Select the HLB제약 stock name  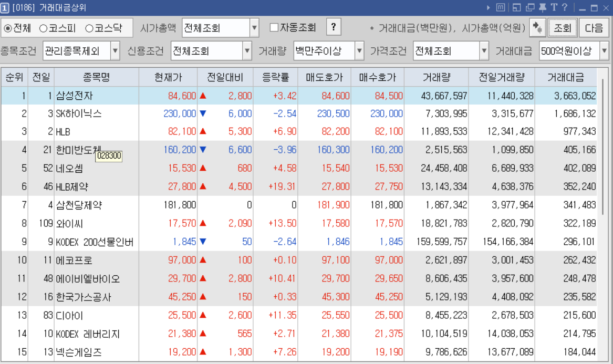[x=72, y=186]
